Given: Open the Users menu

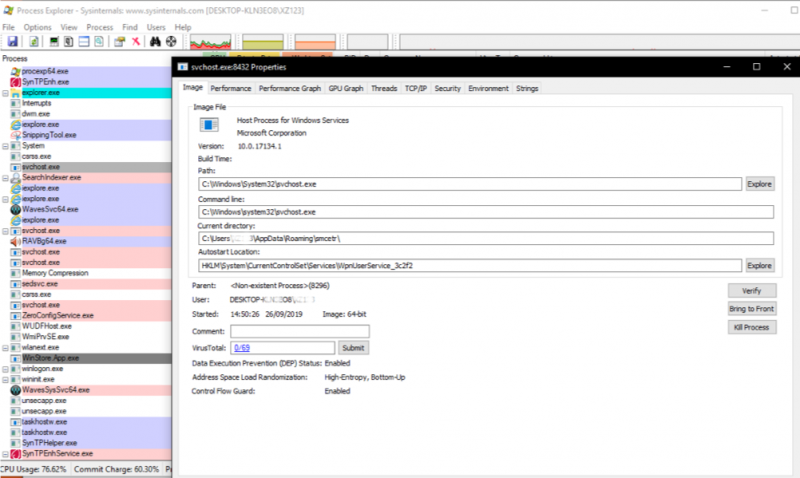Looking at the screenshot, I should click(156, 27).
